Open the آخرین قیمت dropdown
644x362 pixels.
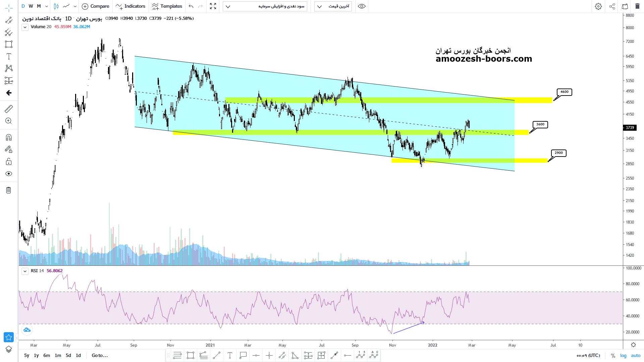(x=333, y=6)
